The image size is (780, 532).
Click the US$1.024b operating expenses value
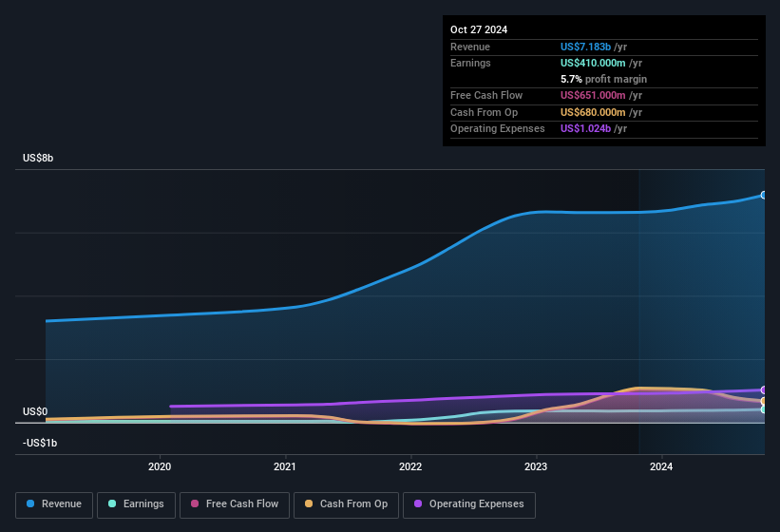pos(585,129)
